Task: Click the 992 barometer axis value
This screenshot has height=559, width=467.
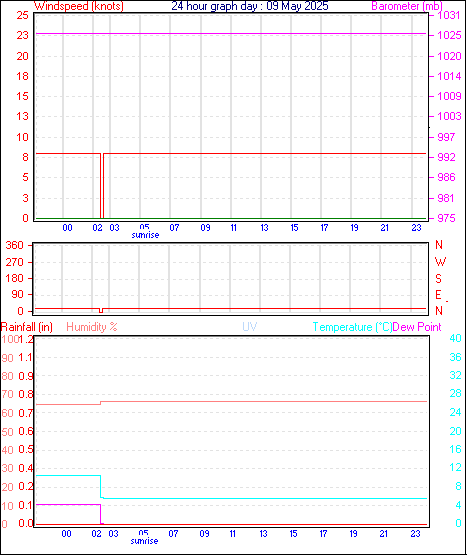Action: coord(446,157)
